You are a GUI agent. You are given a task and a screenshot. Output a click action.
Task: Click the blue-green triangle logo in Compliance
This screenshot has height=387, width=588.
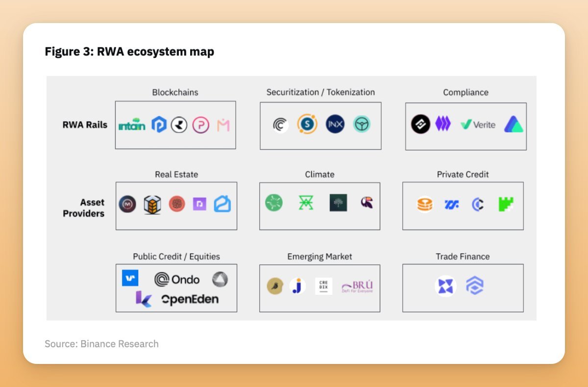pyautogui.click(x=514, y=124)
